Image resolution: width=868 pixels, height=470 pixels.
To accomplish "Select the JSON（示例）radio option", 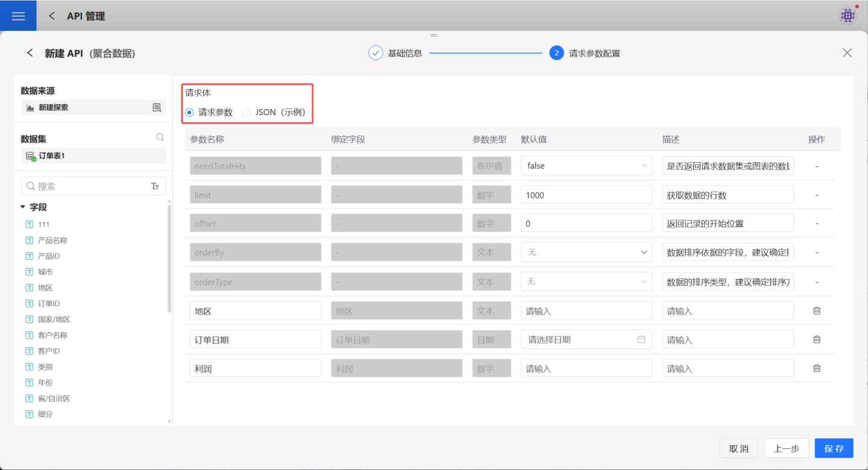I will 247,112.
